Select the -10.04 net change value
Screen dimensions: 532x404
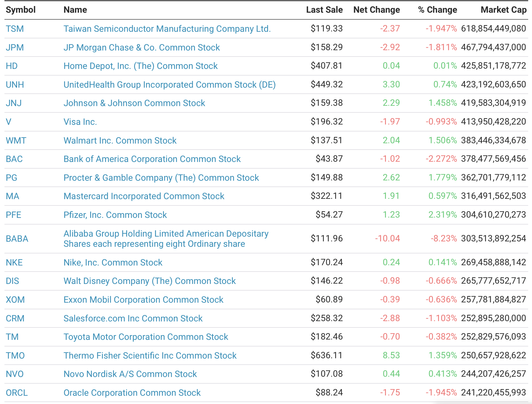coord(387,239)
